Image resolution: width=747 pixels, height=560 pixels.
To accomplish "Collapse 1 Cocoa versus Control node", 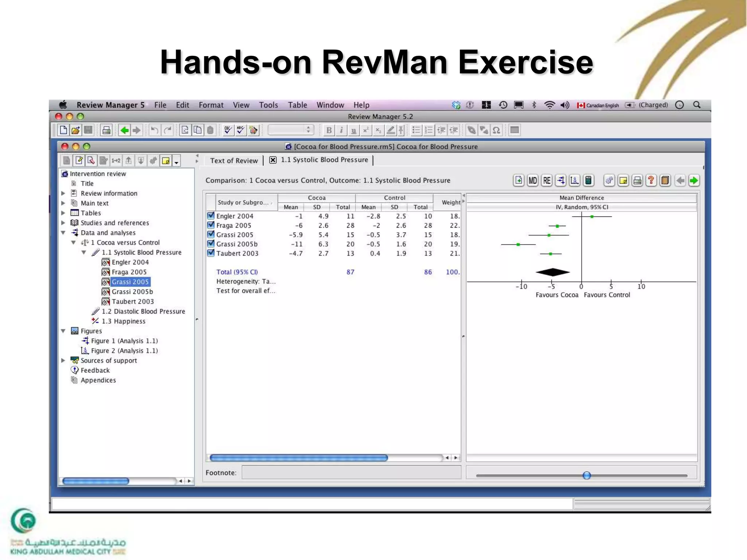I will pyautogui.click(x=73, y=242).
